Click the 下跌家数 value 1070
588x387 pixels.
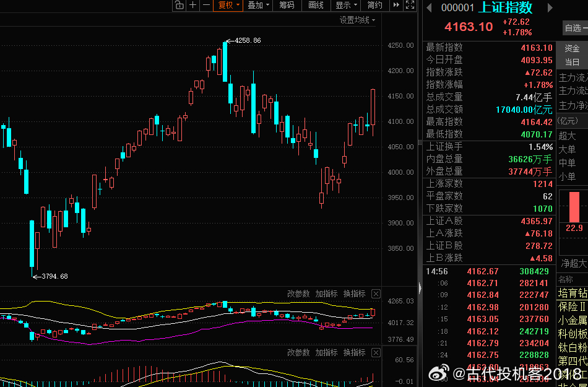543,209
